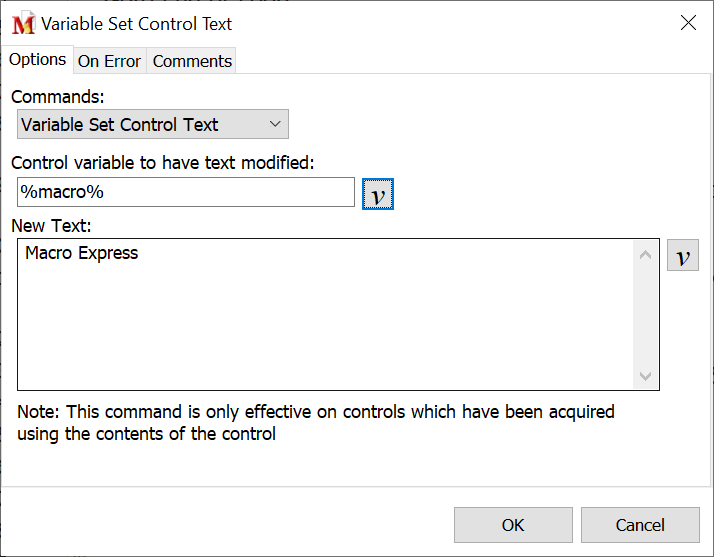Screen dimensions: 714x557
Task: Switch to the Options tab
Action: [x=38, y=60]
